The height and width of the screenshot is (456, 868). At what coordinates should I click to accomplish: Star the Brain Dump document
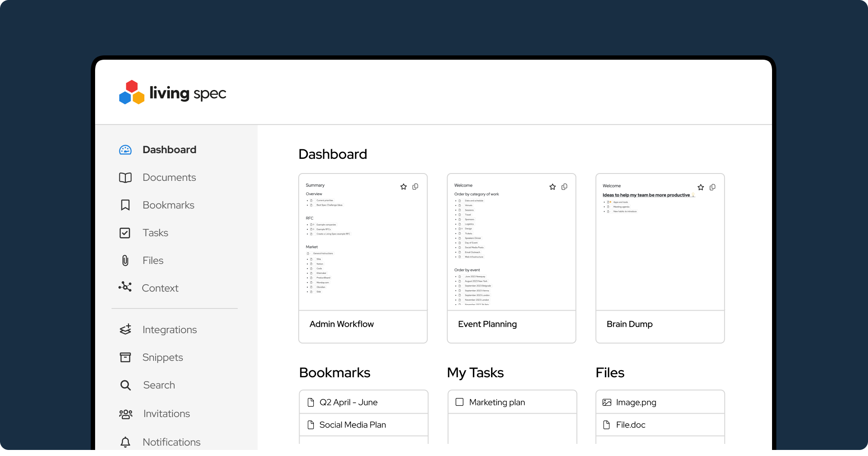point(701,187)
